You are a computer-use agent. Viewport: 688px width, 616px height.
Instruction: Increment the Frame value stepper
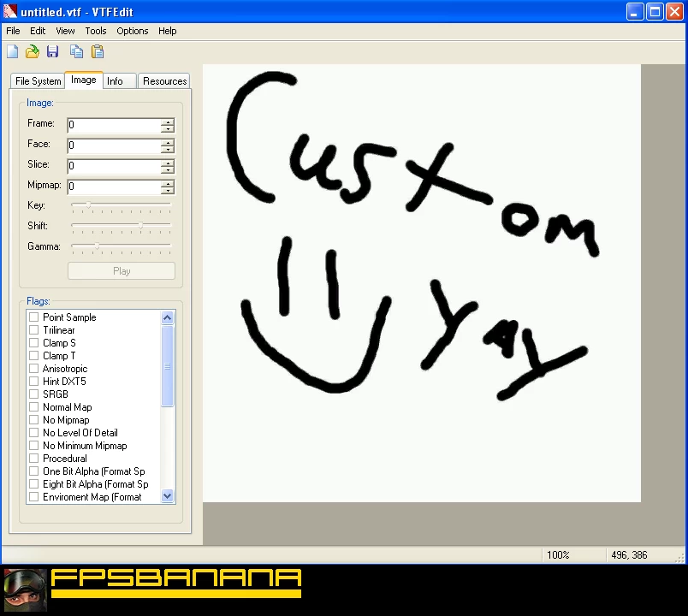point(169,121)
